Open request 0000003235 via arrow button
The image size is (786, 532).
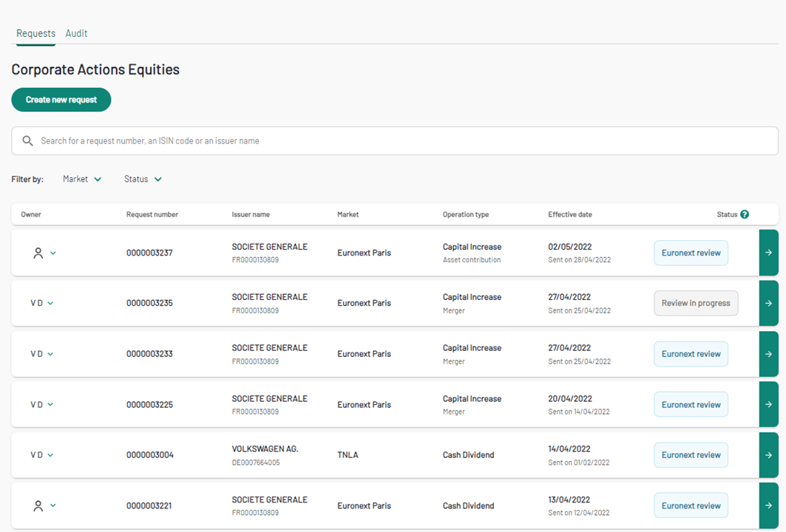click(768, 303)
